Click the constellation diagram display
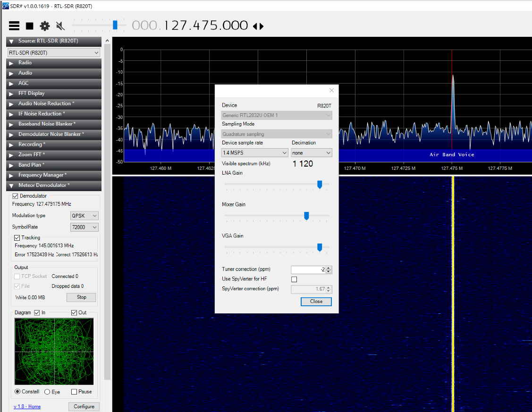532x412 pixels. [54, 351]
